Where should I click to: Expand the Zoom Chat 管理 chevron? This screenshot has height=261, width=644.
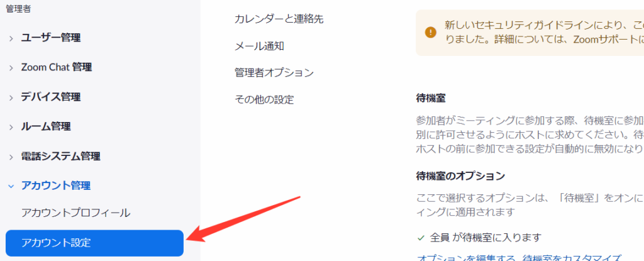point(11,68)
